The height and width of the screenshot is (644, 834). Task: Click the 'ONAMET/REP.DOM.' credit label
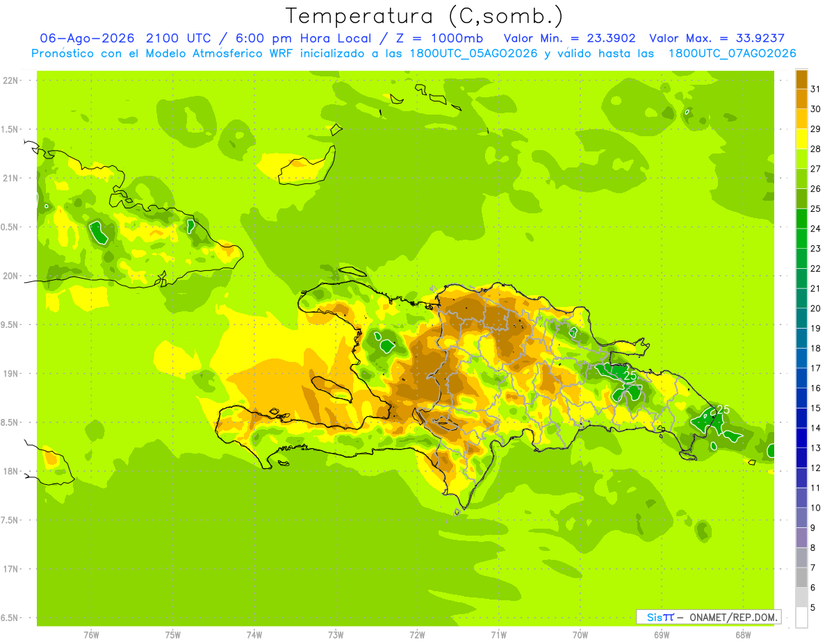click(733, 617)
